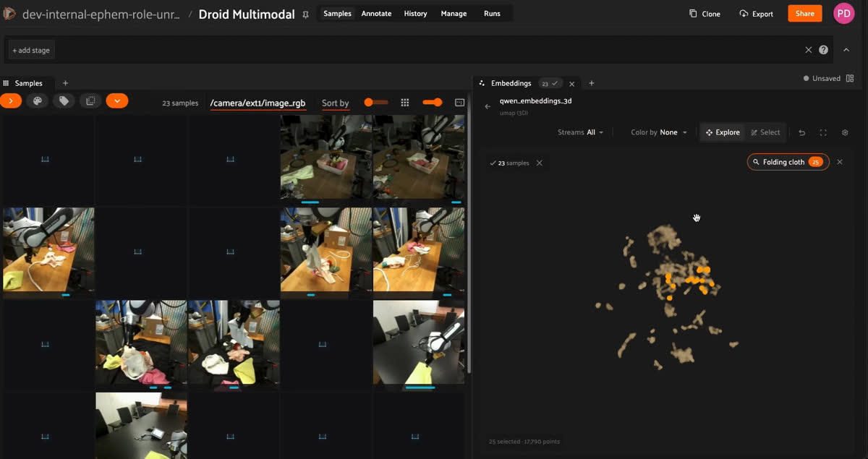The width and height of the screenshot is (868, 459).
Task: Open the color scheme palette
Action: pyautogui.click(x=38, y=101)
